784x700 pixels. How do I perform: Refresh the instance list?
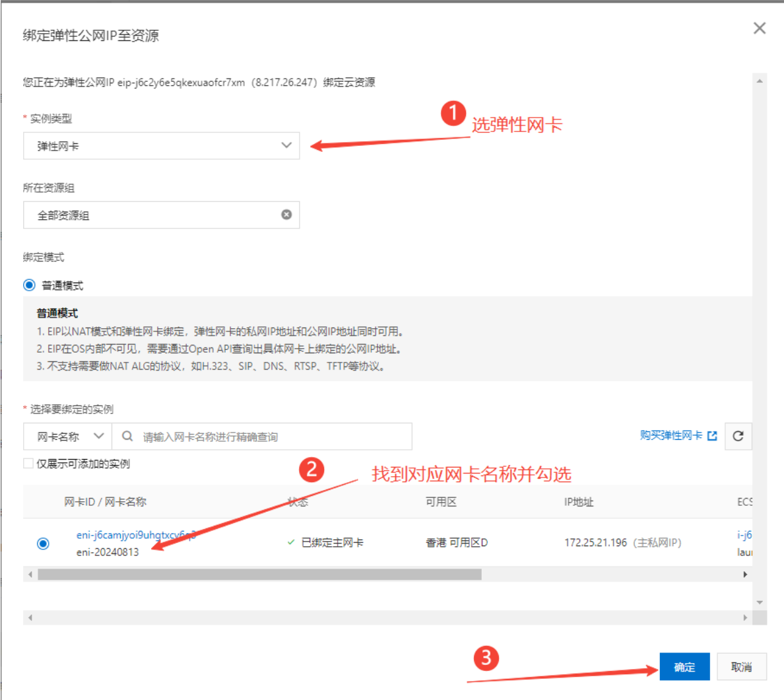click(x=738, y=436)
